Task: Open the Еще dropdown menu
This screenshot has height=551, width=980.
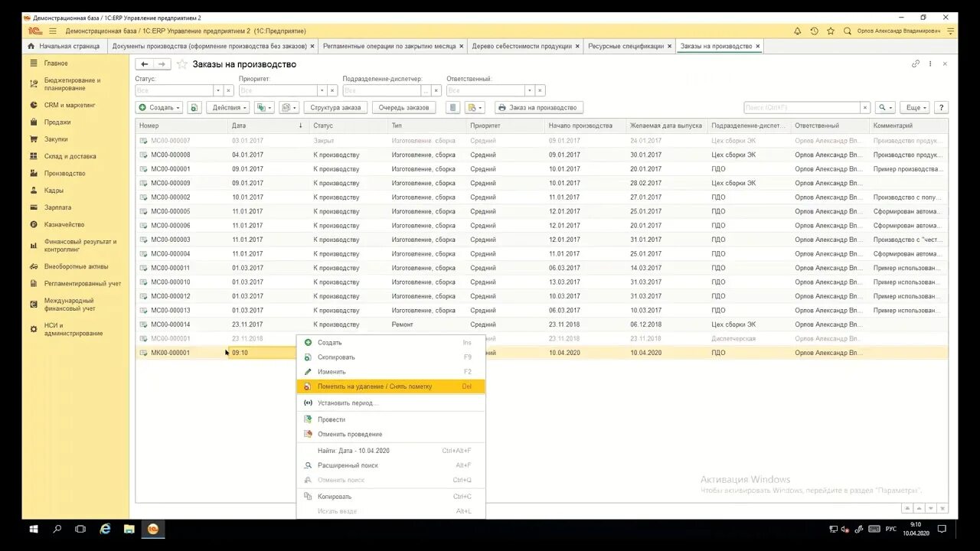Action: pyautogui.click(x=914, y=108)
